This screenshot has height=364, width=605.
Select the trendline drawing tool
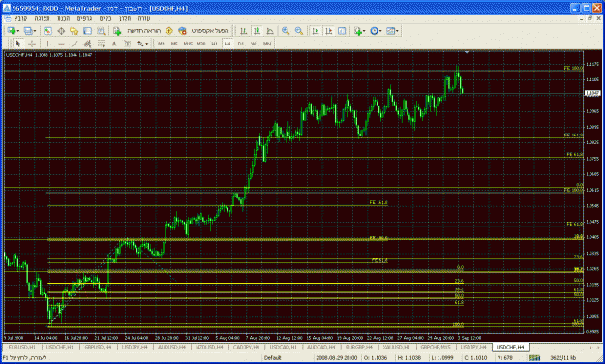(75, 44)
